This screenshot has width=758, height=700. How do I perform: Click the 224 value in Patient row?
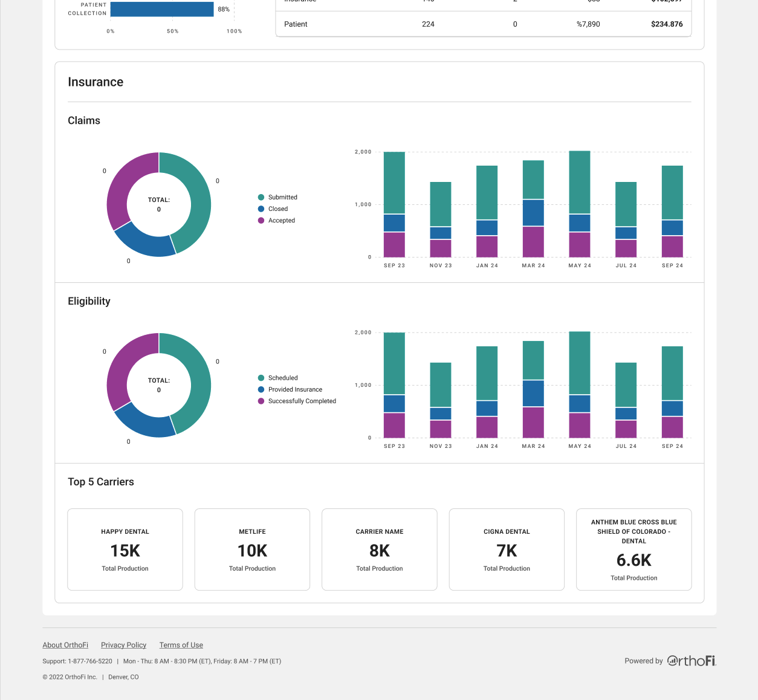428,24
